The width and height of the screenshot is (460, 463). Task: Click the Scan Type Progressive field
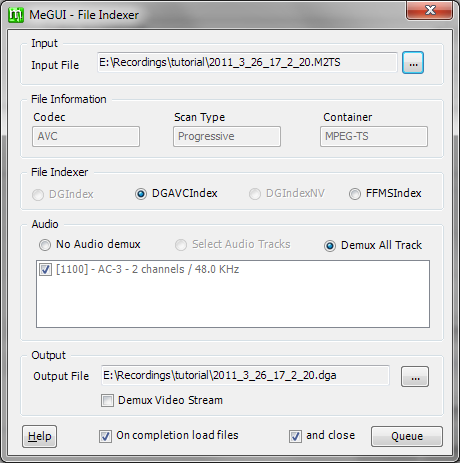pos(227,136)
